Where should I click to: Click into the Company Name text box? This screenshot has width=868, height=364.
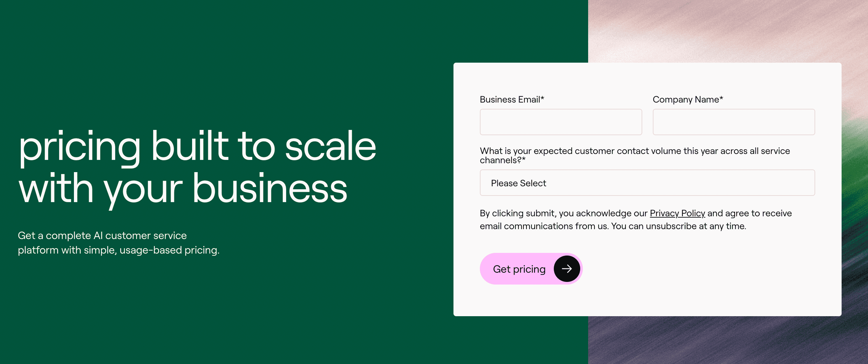(734, 122)
